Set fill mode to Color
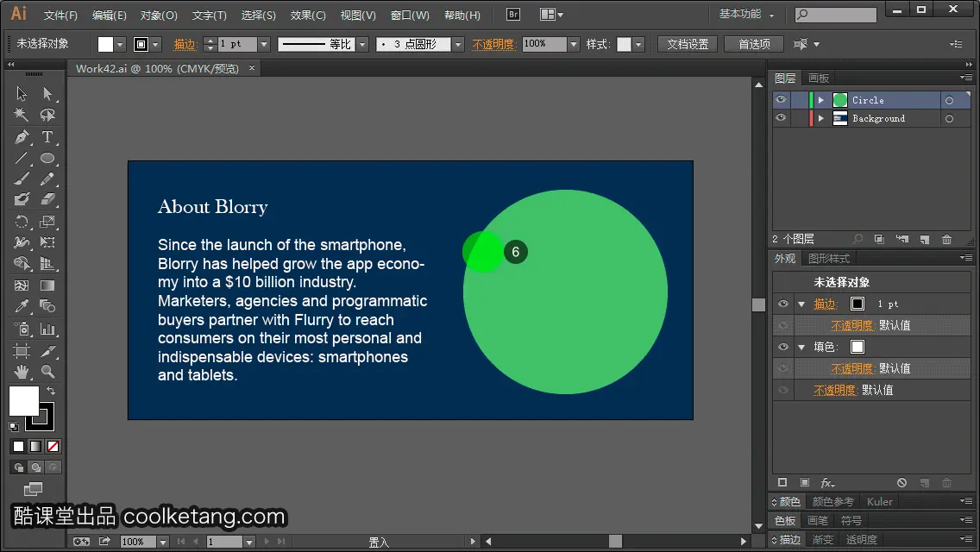Screen dimensions: 980x552 pos(19,447)
